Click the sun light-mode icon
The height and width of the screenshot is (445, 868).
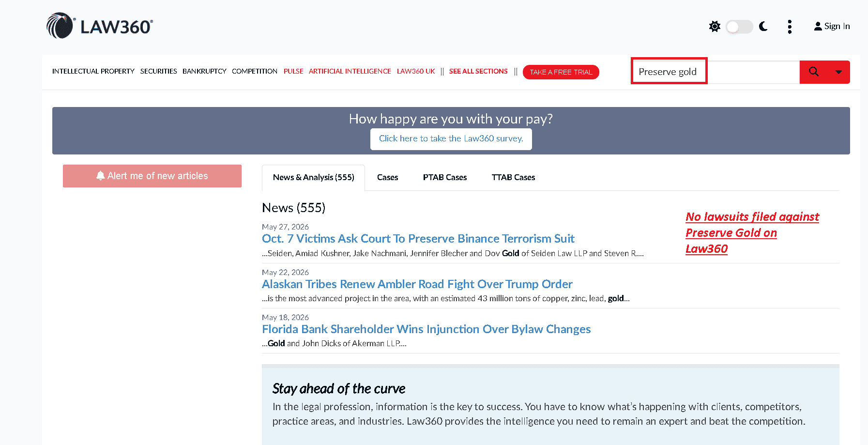point(715,26)
